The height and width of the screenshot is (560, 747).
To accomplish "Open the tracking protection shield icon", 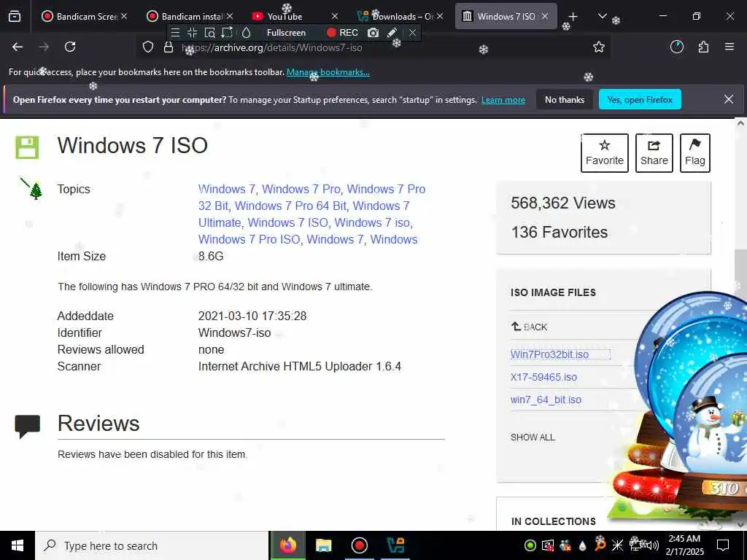I will pos(148,47).
